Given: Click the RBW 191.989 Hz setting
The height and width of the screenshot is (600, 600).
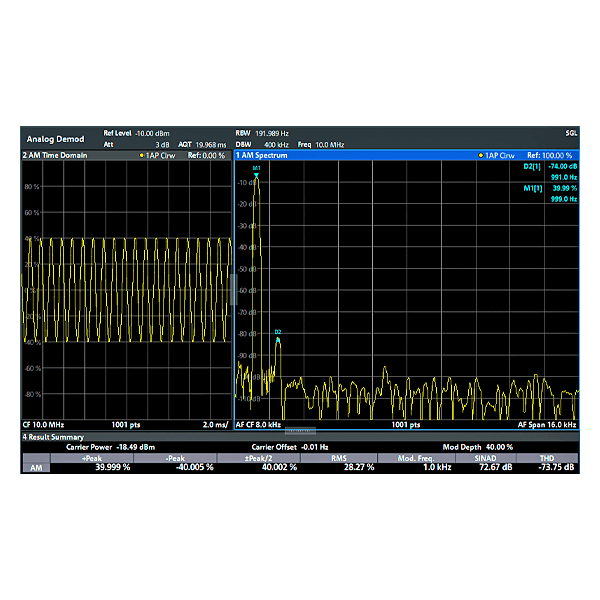Looking at the screenshot, I should tap(262, 133).
